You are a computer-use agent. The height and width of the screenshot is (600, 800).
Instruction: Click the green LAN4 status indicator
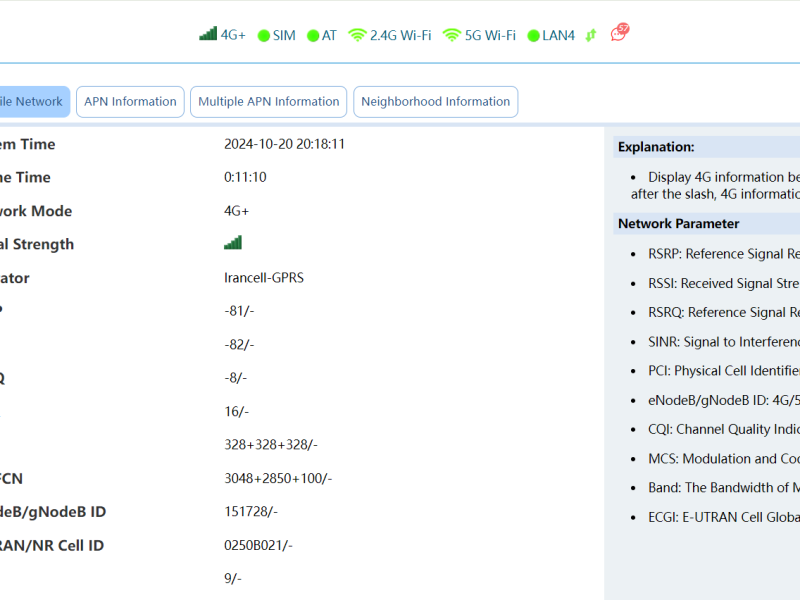point(533,36)
